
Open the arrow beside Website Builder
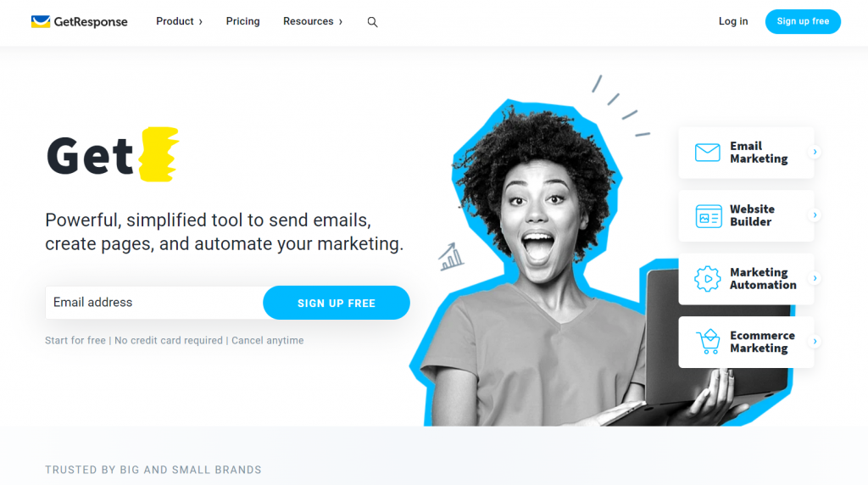click(815, 215)
